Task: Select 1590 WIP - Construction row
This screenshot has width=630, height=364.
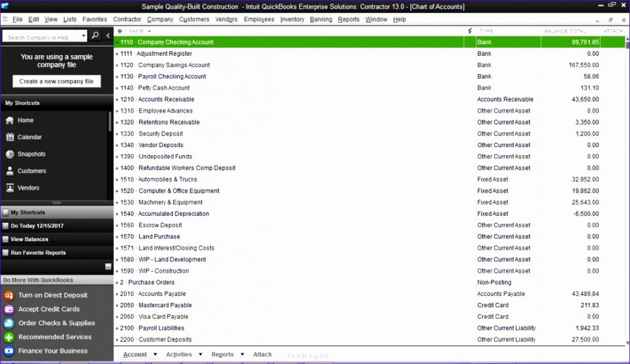Action: point(369,271)
